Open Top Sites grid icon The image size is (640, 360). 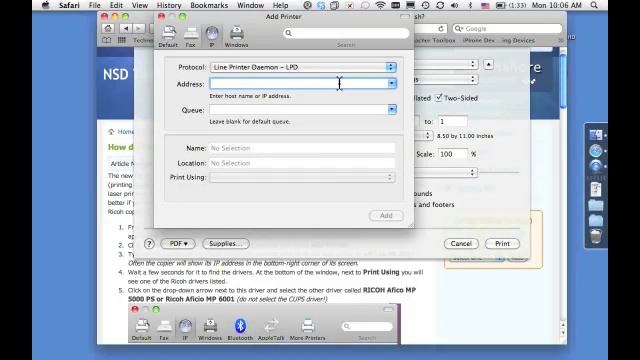coord(122,40)
